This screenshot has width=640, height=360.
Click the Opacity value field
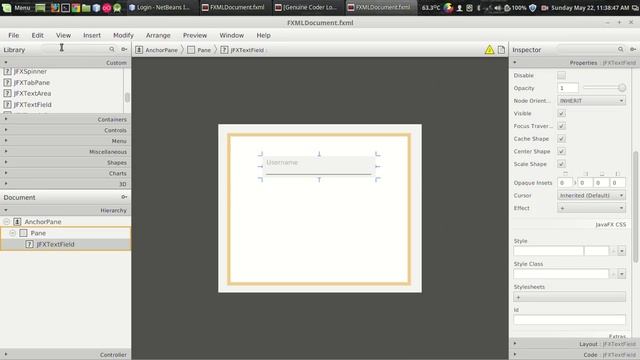[568, 88]
